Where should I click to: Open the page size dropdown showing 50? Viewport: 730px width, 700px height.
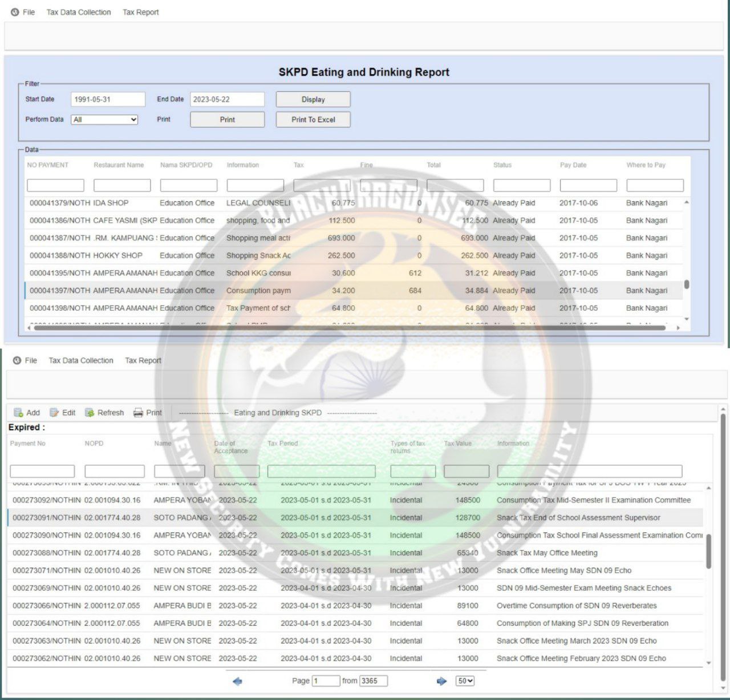pyautogui.click(x=465, y=681)
